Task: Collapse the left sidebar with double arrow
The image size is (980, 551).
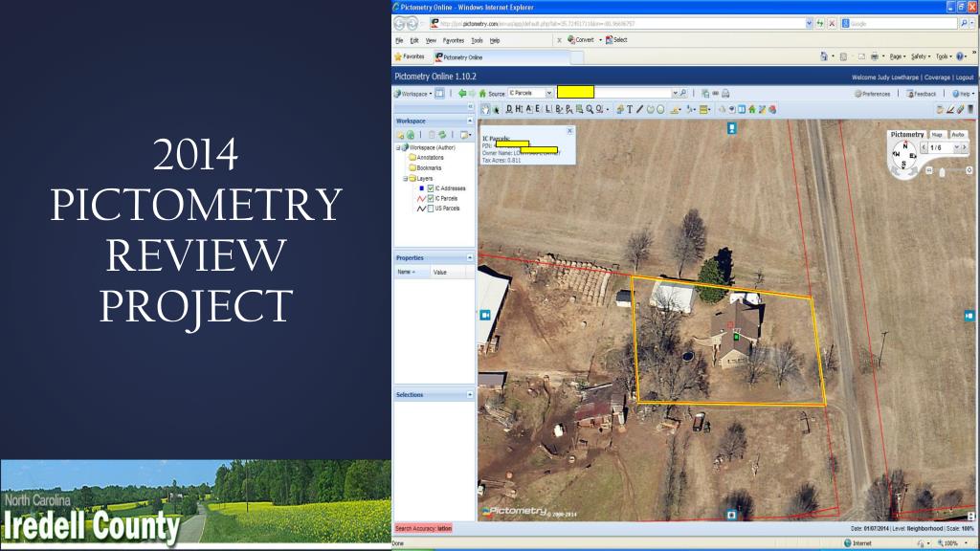Action: tap(471, 107)
